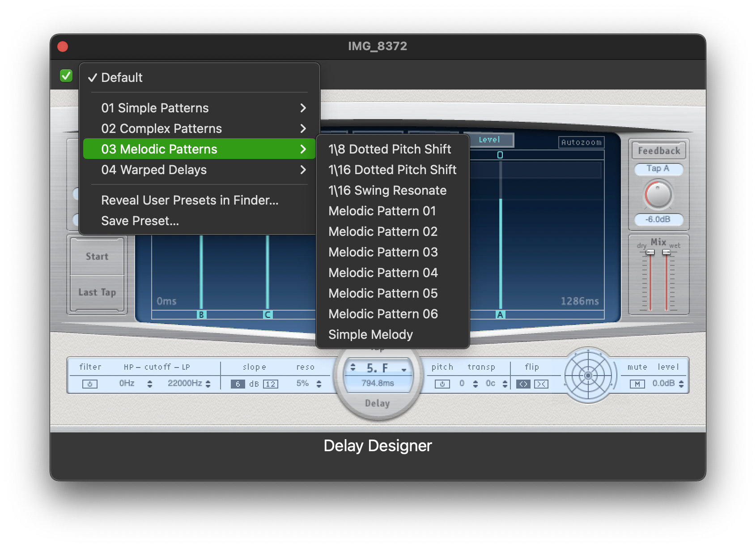Choose Reveal User Presets in Finder
This screenshot has width=756, height=547.
[200, 200]
